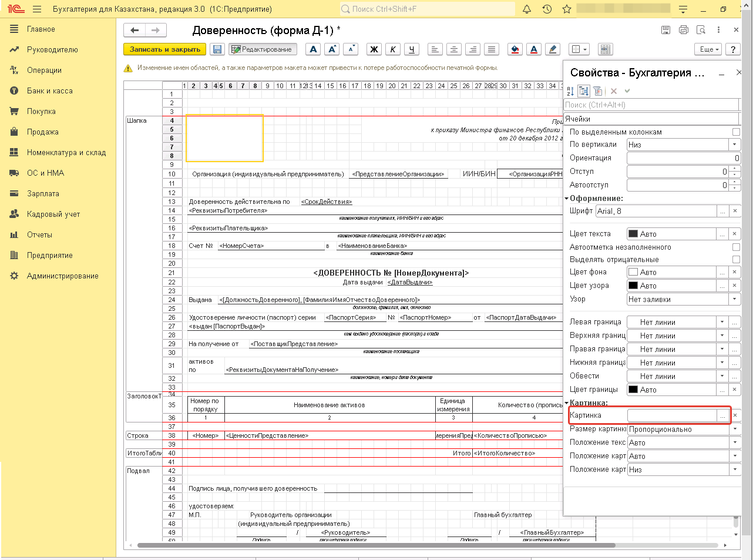Viewport: 753px width, 560px height.
Task: Toggle the Редактирование mode button
Action: coord(263,49)
